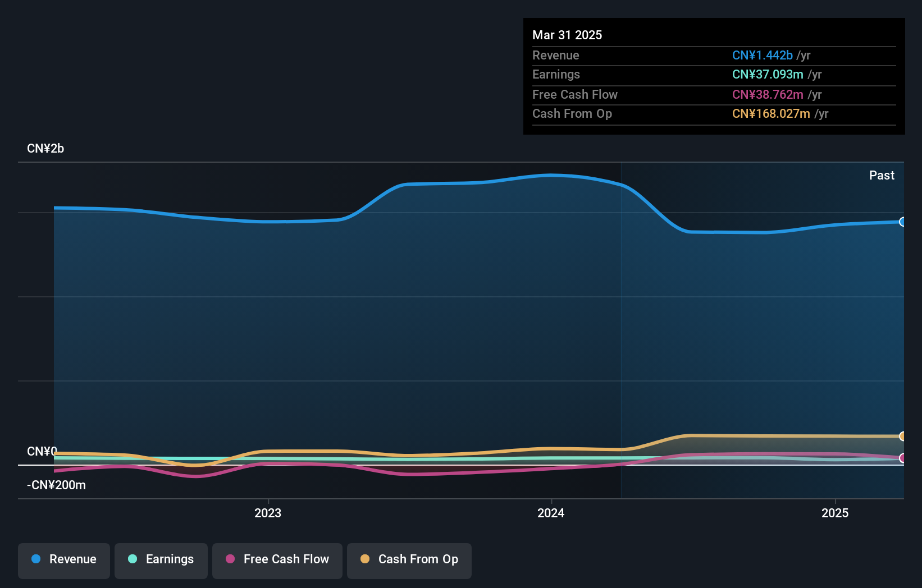Click the Mar 31 2025 tooltip date
This screenshot has height=588, width=922.
[567, 35]
